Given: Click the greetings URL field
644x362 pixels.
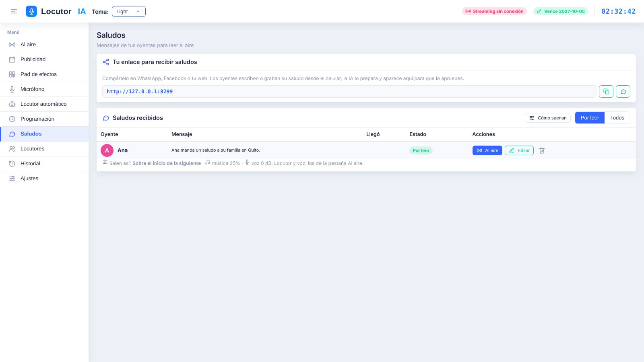Looking at the screenshot, I should [x=349, y=92].
